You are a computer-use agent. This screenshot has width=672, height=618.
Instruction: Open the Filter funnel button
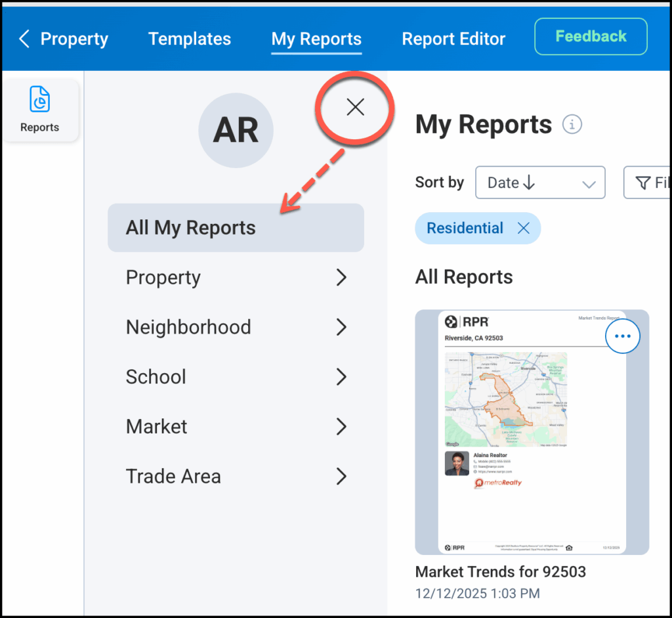[647, 183]
